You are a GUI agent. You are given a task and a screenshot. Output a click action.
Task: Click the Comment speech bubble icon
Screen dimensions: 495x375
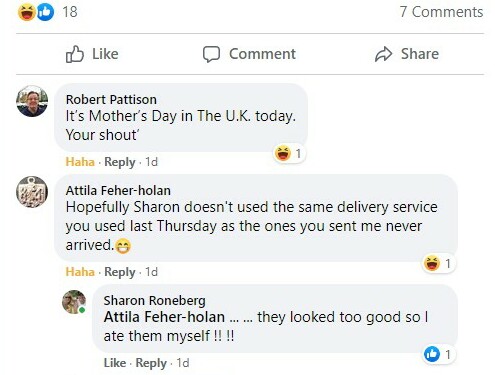pos(211,54)
